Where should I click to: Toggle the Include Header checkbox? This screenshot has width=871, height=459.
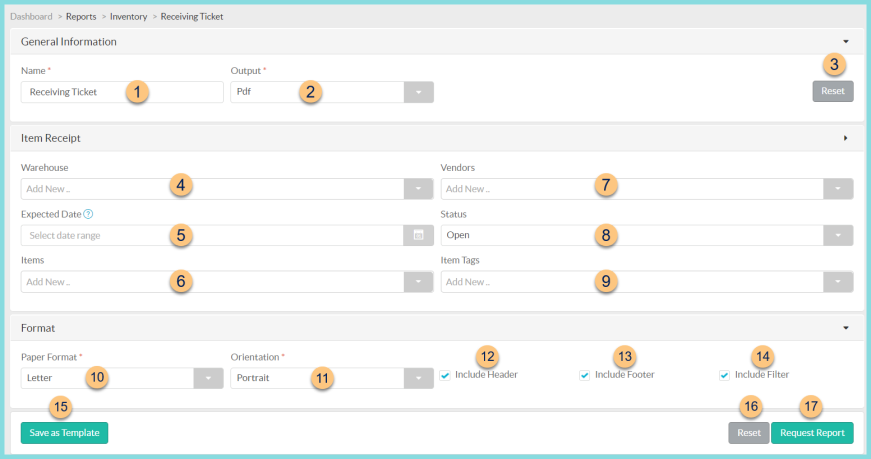[445, 376]
